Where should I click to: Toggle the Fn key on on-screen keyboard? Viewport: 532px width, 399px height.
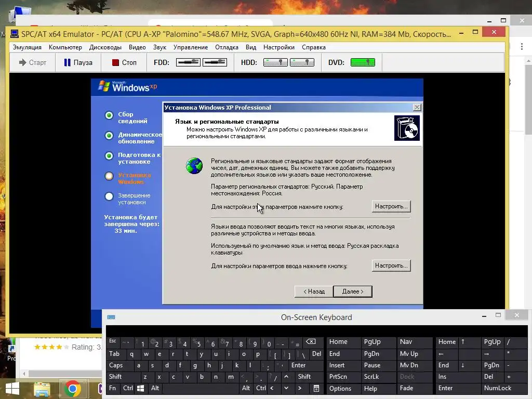coord(113,388)
